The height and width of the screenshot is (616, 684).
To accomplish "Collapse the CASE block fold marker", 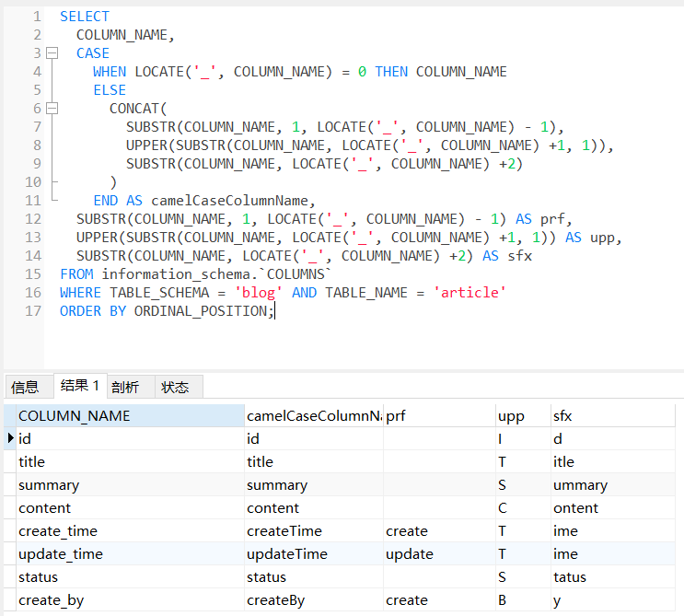I will pyautogui.click(x=52, y=53).
